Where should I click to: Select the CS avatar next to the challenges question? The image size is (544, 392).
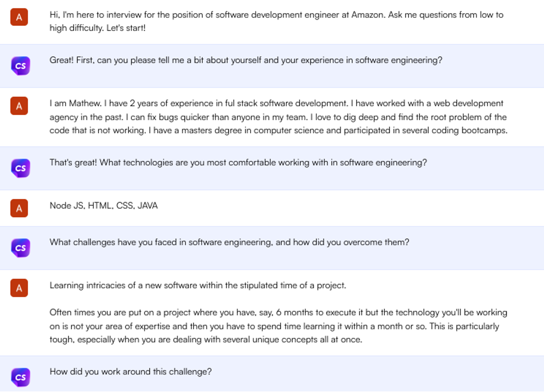coord(20,248)
